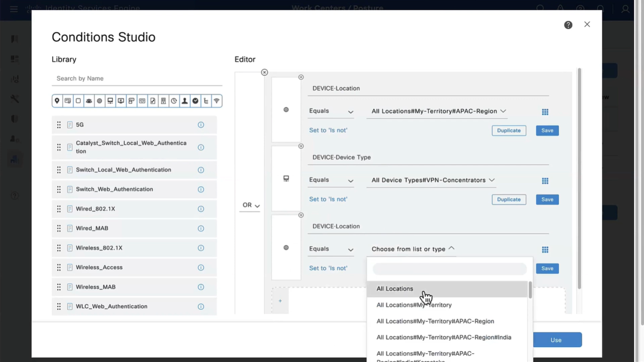Click the Search by Name field
Screen dimensions: 644x362
click(x=137, y=79)
